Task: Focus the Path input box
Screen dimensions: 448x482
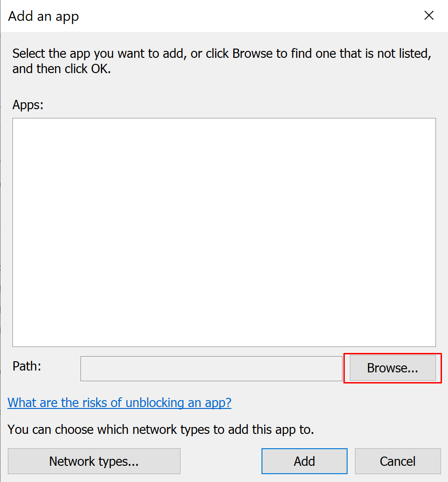Action: (211, 369)
